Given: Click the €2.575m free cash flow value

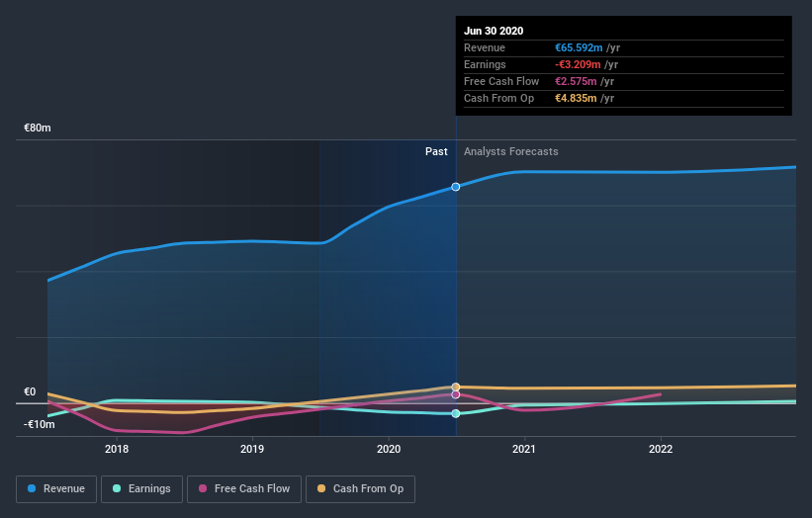Looking at the screenshot, I should tap(576, 81).
